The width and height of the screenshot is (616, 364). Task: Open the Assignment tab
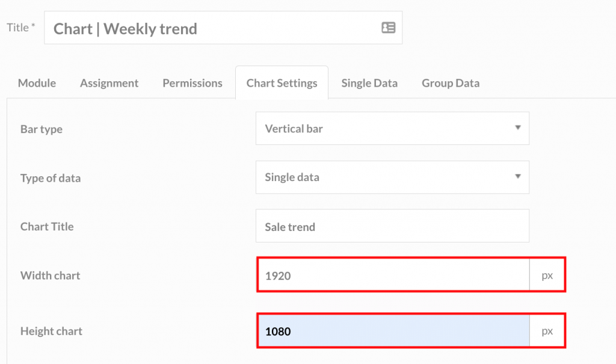[x=109, y=83]
